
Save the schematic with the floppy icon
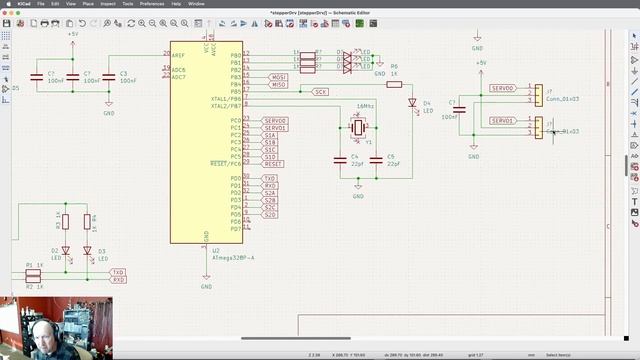click(7, 23)
